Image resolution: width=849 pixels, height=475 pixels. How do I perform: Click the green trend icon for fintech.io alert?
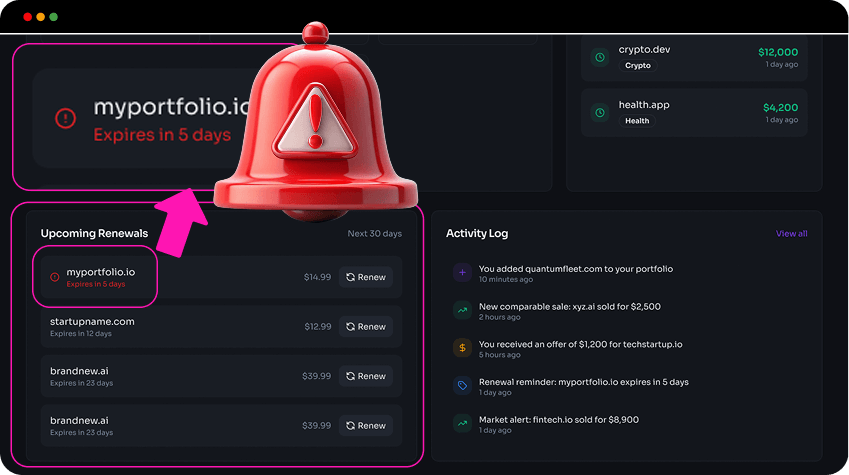(x=462, y=424)
